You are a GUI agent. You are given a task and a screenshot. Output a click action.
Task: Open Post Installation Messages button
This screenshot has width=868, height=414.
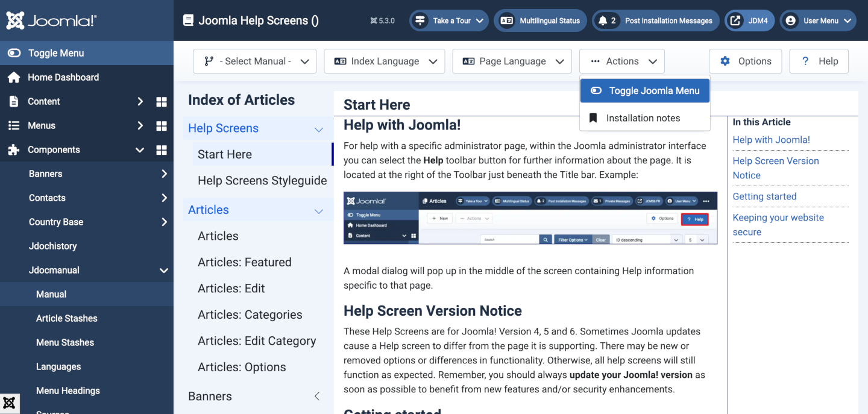[656, 20]
